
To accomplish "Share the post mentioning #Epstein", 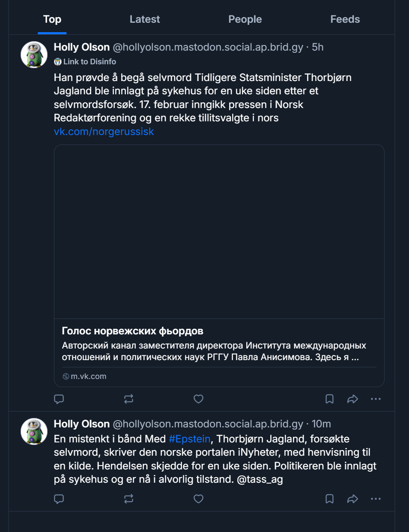I will point(352,499).
